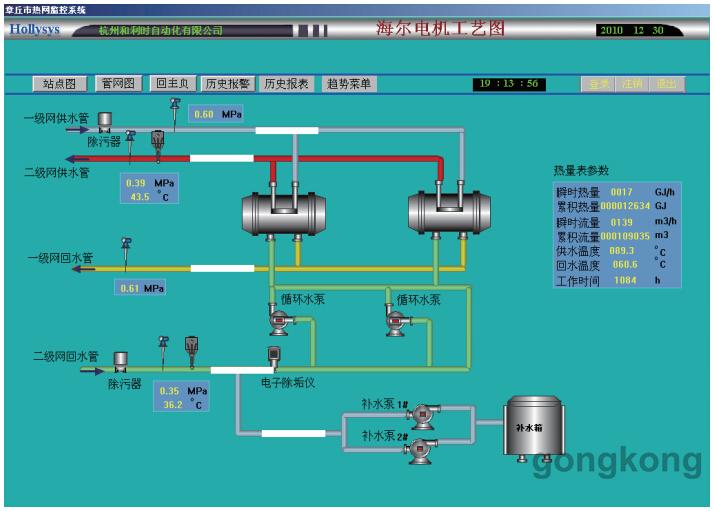Click the 补水泵 2# pump
Image resolution: width=715 pixels, height=511 pixels.
(420, 450)
